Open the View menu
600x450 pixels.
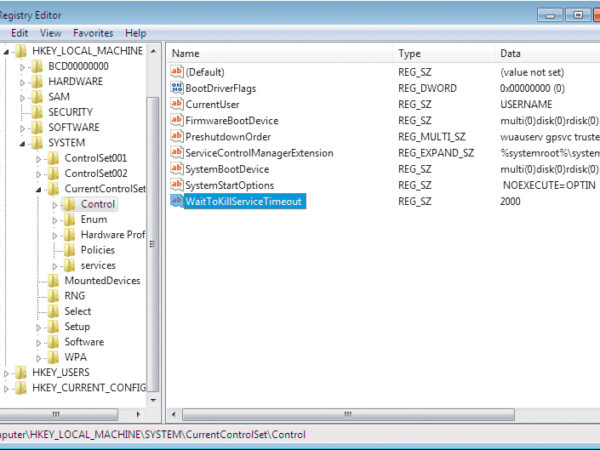pos(51,33)
